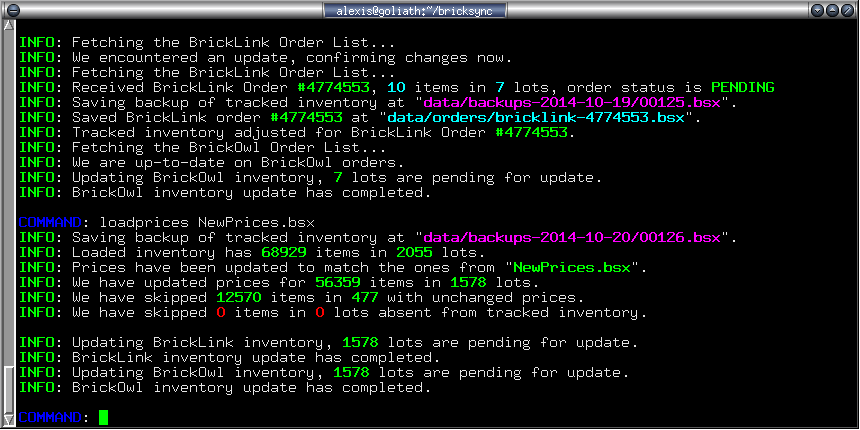
Task: Click the skipped items number 12570
Action: click(x=242, y=298)
